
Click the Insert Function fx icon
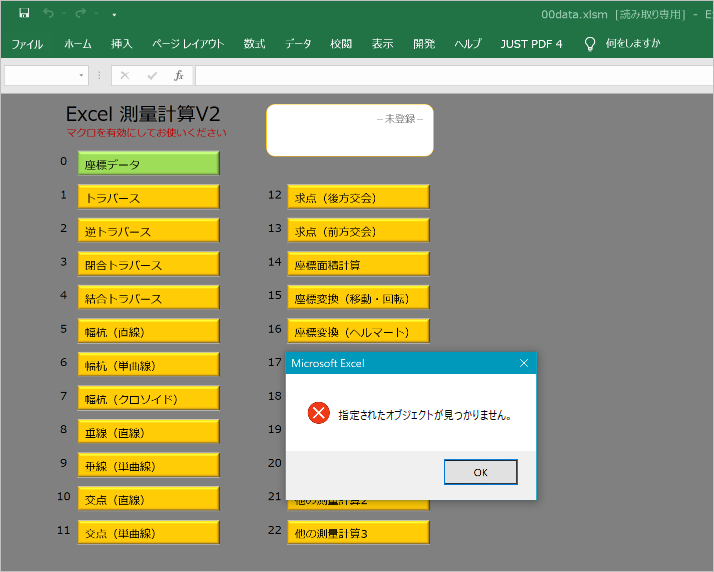pos(179,75)
